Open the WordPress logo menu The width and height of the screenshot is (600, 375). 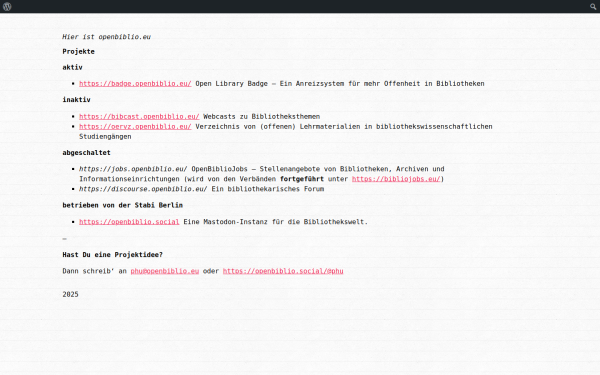7,7
